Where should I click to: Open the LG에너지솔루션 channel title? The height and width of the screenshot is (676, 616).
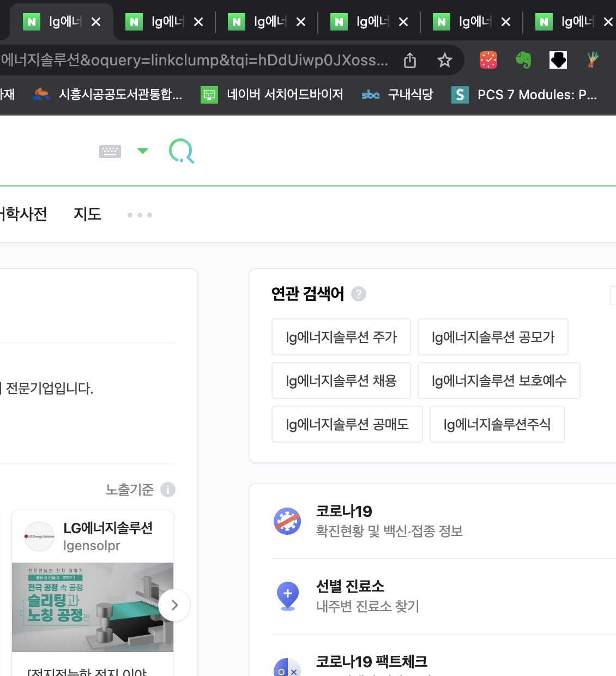coord(108,528)
